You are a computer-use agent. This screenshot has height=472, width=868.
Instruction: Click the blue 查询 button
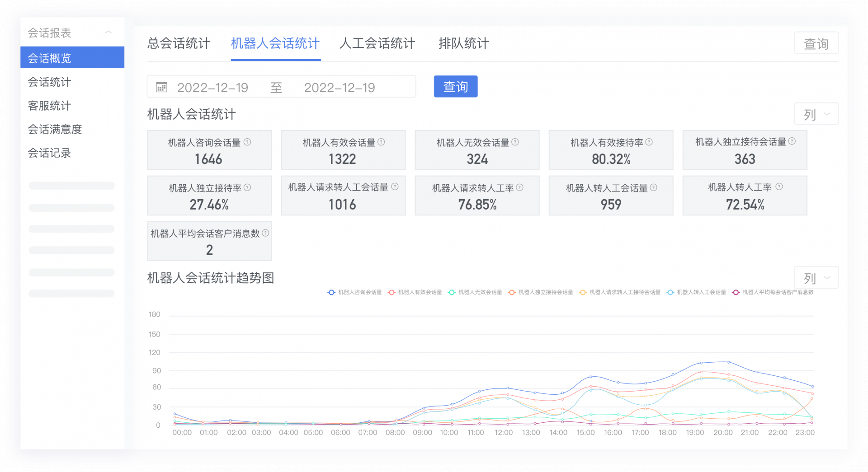(455, 87)
